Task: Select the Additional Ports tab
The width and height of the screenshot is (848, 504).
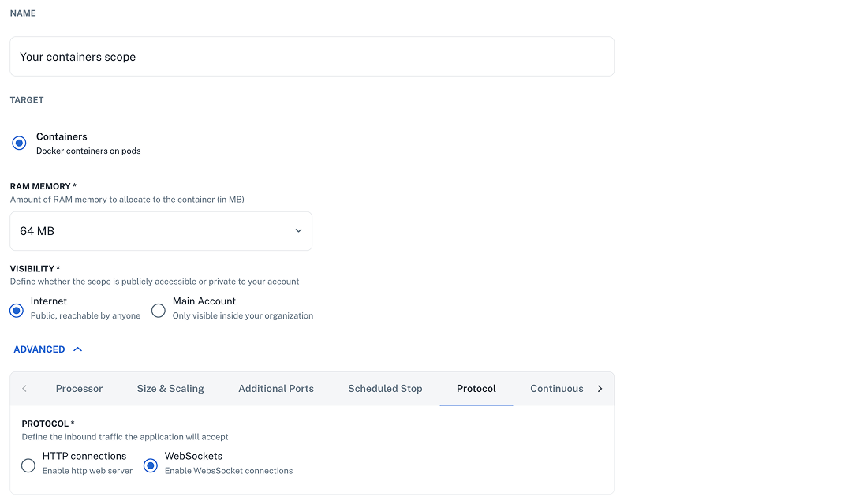Action: (275, 388)
